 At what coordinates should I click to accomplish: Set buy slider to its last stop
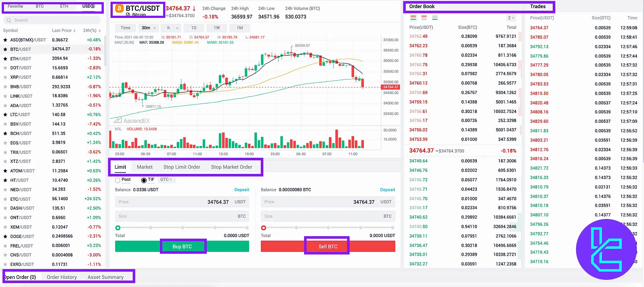[x=247, y=228]
